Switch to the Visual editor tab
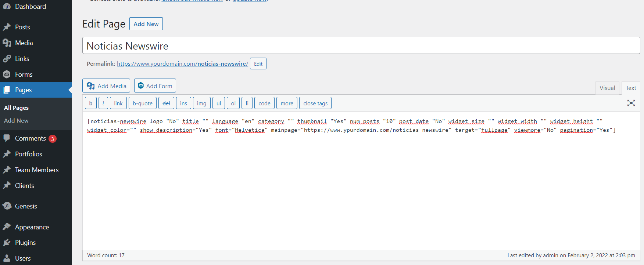 click(x=607, y=88)
